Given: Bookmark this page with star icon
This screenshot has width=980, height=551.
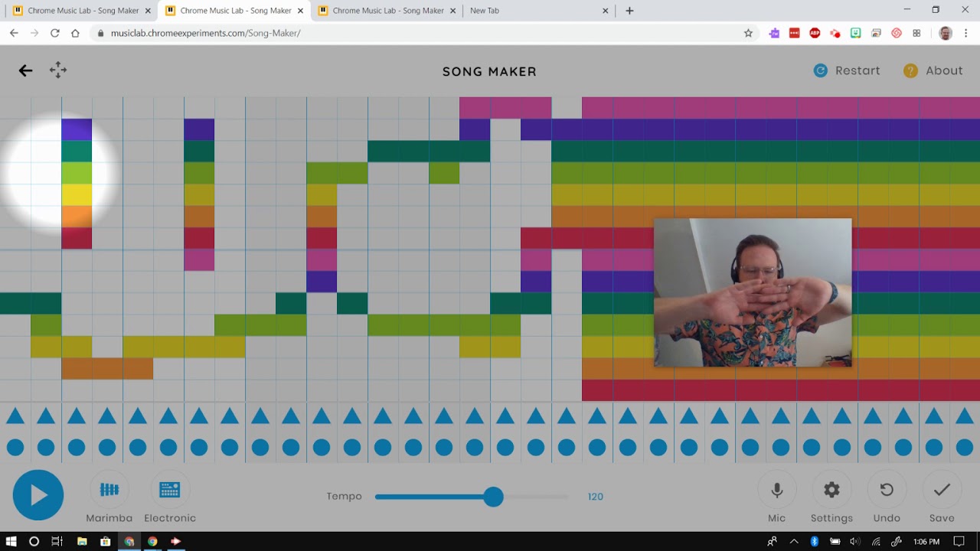Looking at the screenshot, I should coord(748,33).
